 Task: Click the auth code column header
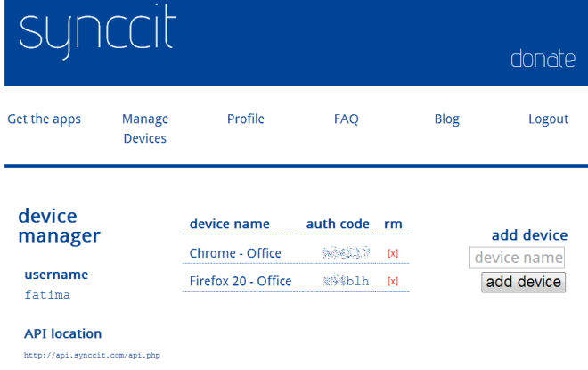click(x=338, y=224)
